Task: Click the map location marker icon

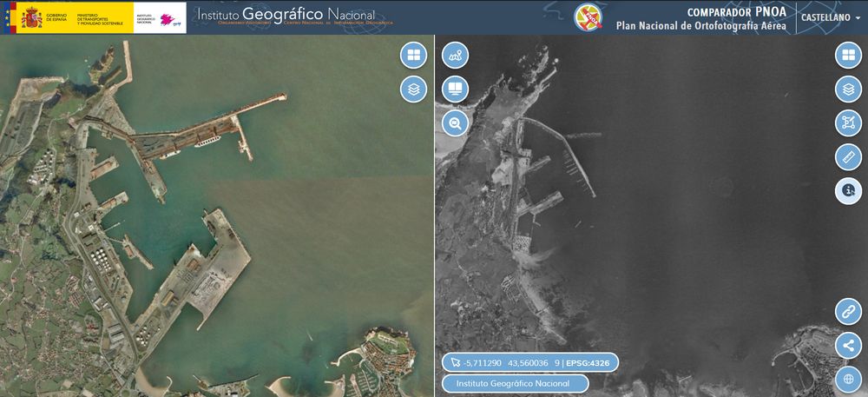Action: (x=456, y=55)
